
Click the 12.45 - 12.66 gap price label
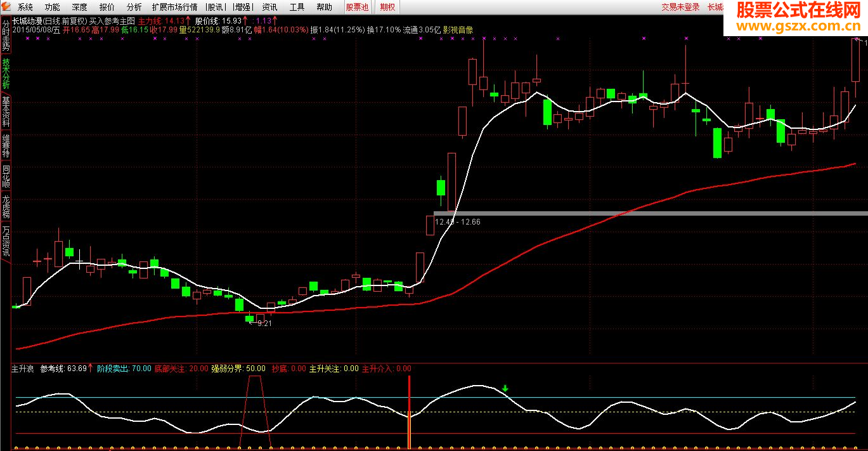[x=458, y=222]
